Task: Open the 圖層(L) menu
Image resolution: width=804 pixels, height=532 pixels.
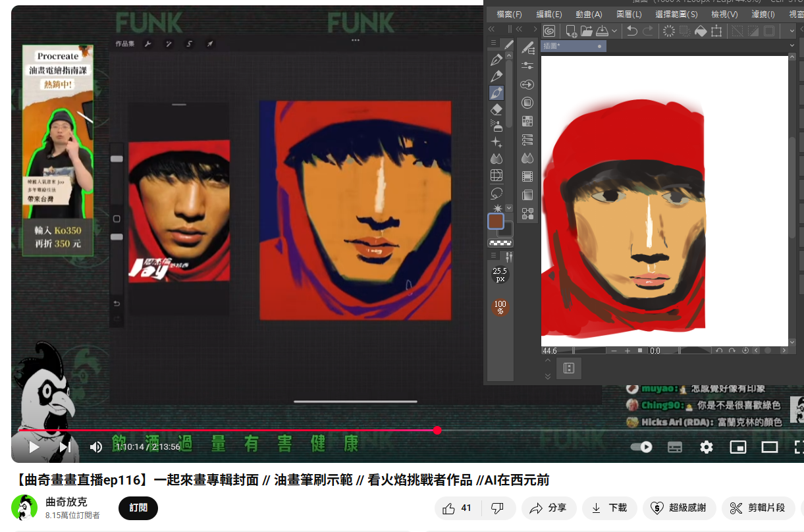Action: tap(629, 14)
